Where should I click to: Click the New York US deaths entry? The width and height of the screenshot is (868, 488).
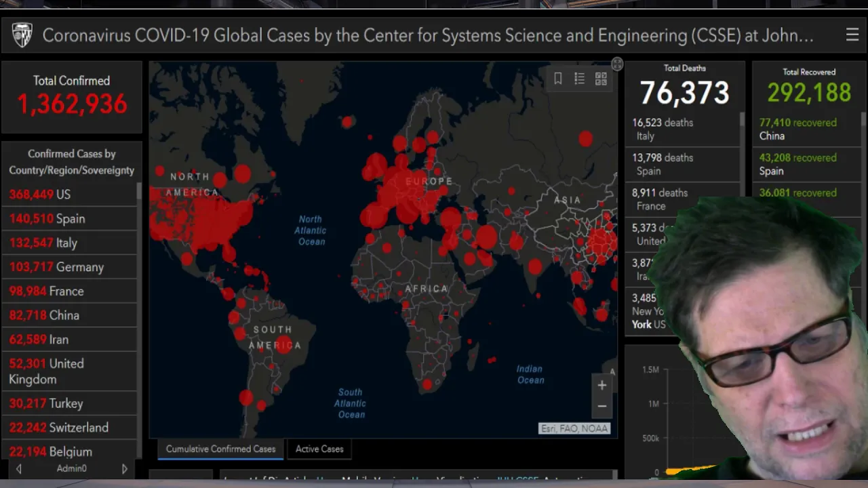click(x=649, y=311)
